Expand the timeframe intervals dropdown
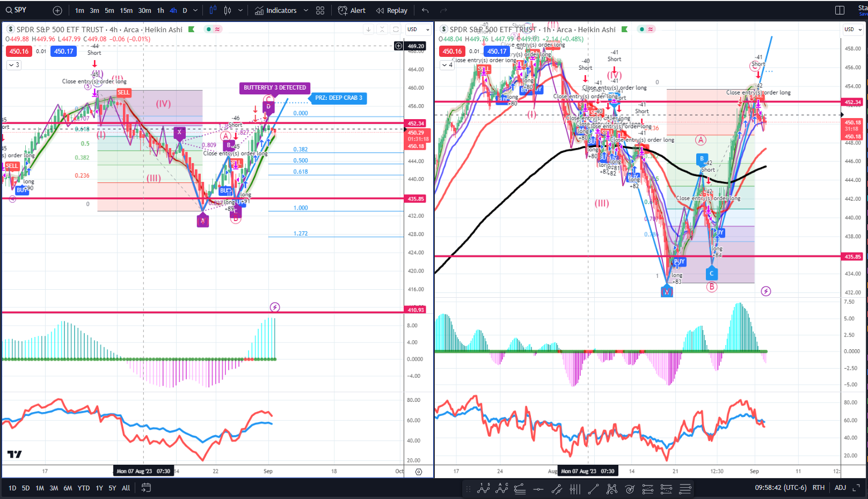 (195, 11)
